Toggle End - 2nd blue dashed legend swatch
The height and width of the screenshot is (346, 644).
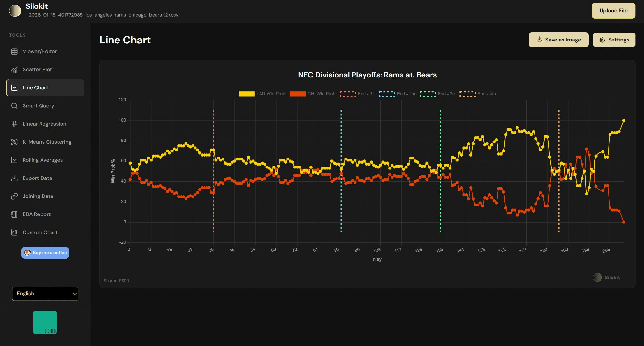coord(387,94)
